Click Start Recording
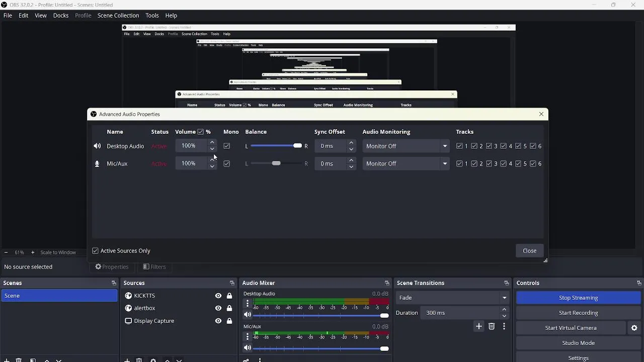 (578, 313)
